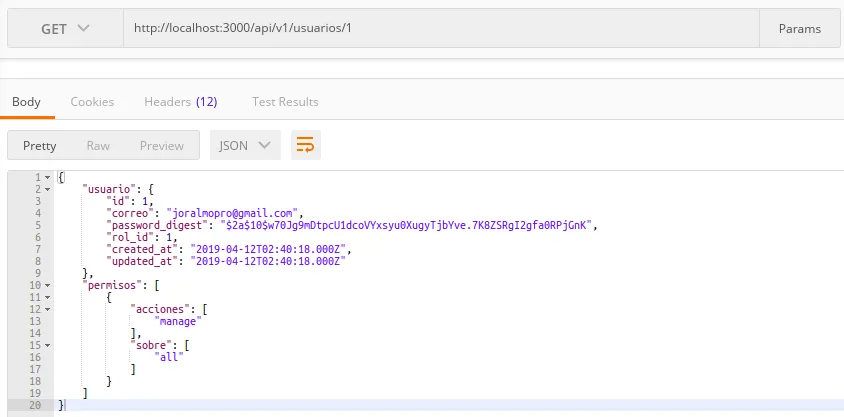Switch to the Cookies tab
This screenshot has height=417, width=844.
92,102
